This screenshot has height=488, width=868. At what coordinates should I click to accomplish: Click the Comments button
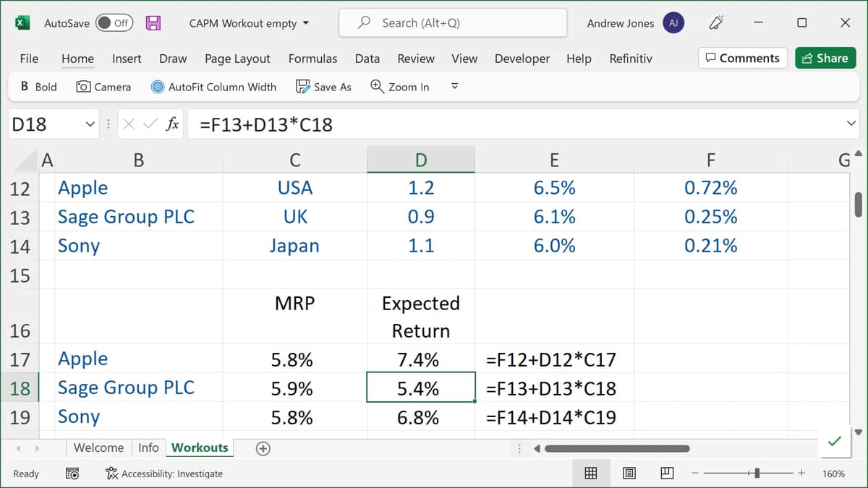(x=743, y=59)
